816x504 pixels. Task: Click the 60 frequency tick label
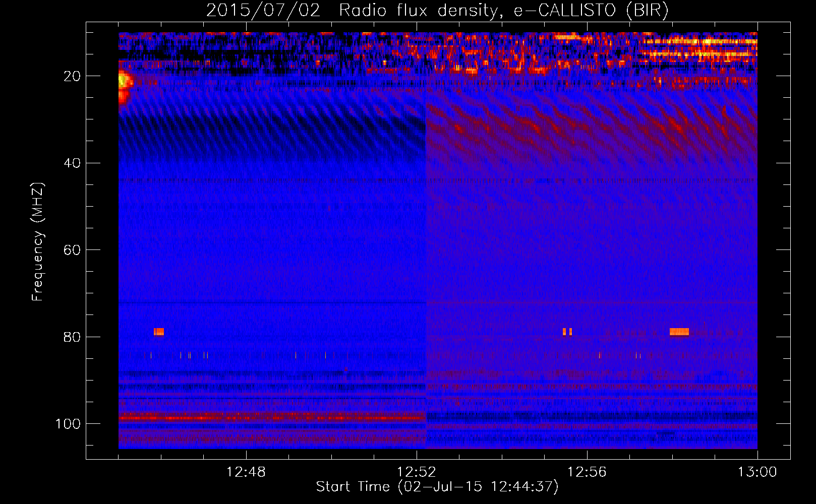[x=72, y=250]
